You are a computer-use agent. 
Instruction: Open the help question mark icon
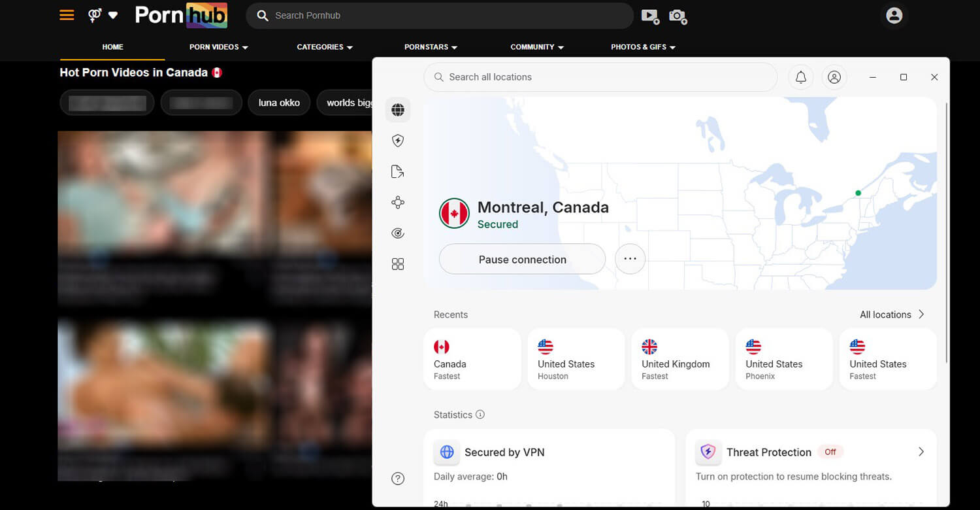398,479
